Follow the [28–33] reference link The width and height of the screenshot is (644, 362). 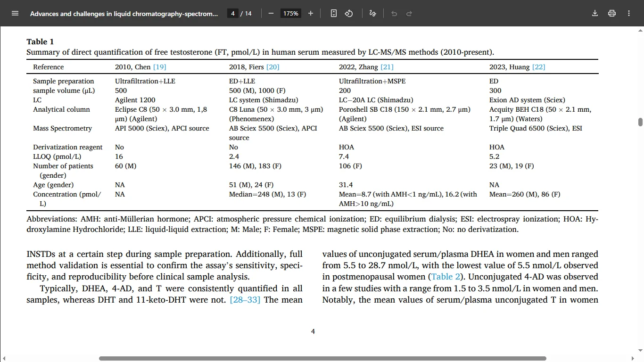(245, 300)
